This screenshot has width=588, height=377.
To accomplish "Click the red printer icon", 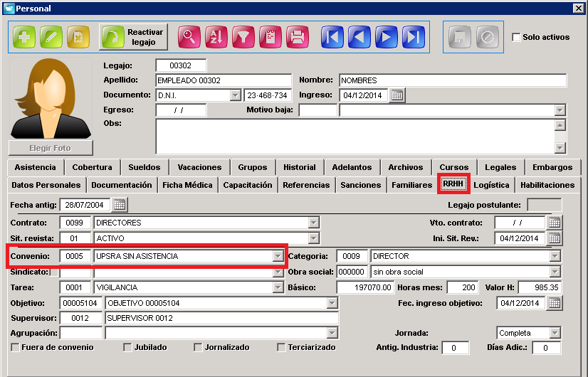I will coord(298,37).
